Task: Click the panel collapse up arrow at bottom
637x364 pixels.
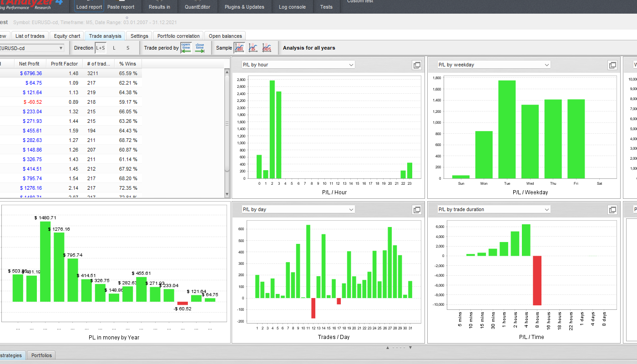Action: [388, 348]
